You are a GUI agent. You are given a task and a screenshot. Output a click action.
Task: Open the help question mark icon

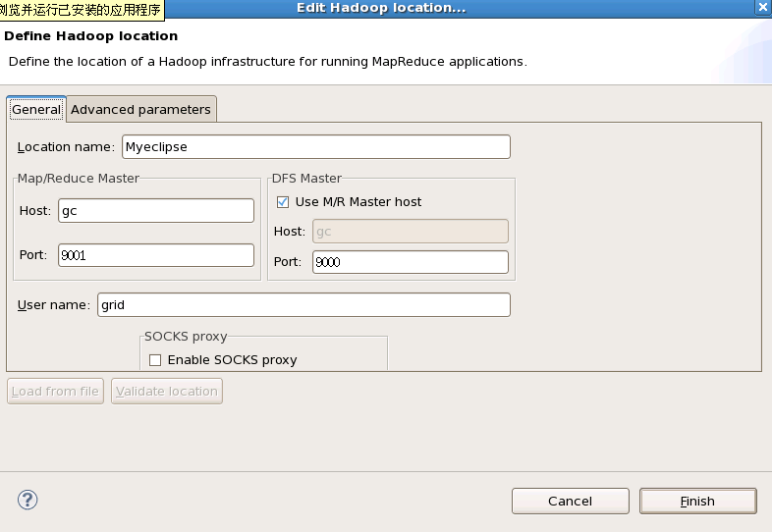(x=28, y=500)
